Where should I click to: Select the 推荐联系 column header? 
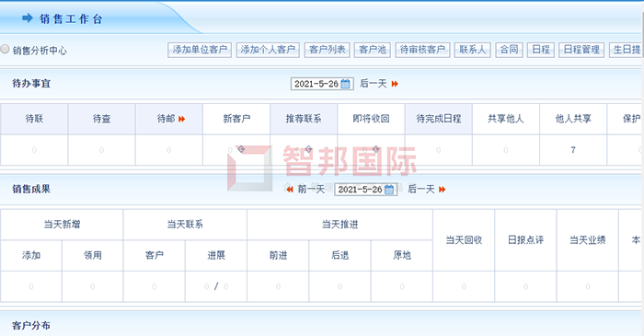[304, 119]
